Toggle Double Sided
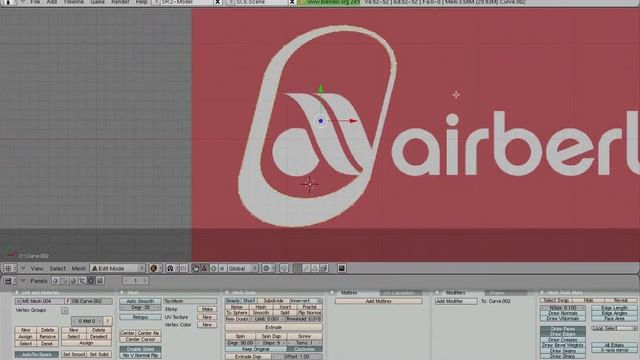 [140, 349]
